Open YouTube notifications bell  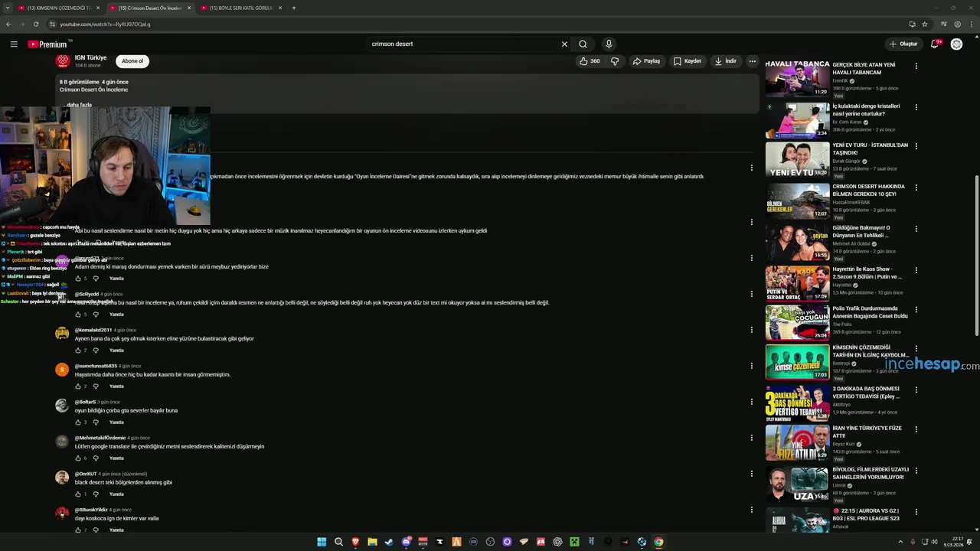point(935,44)
